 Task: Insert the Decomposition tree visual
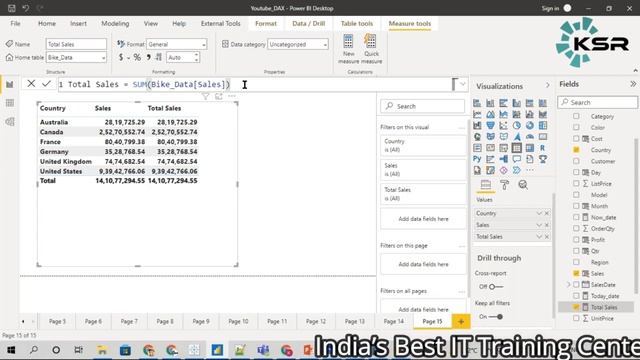[503, 159]
